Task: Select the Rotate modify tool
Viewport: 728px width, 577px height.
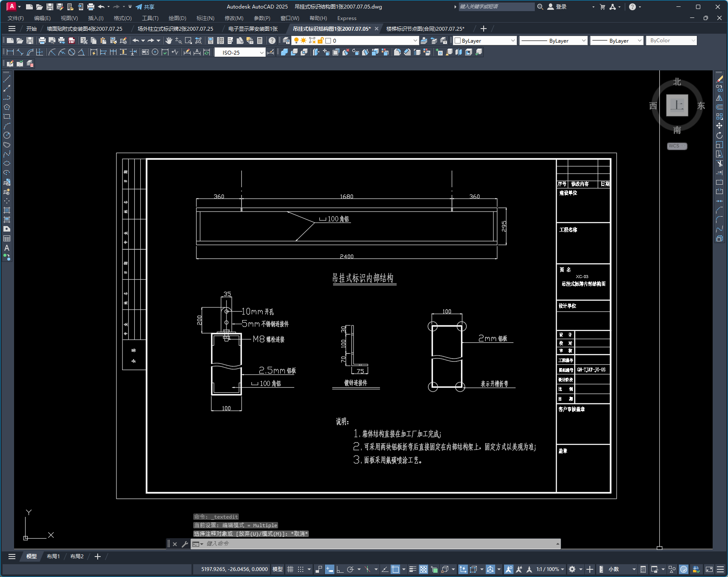Action: (x=719, y=135)
